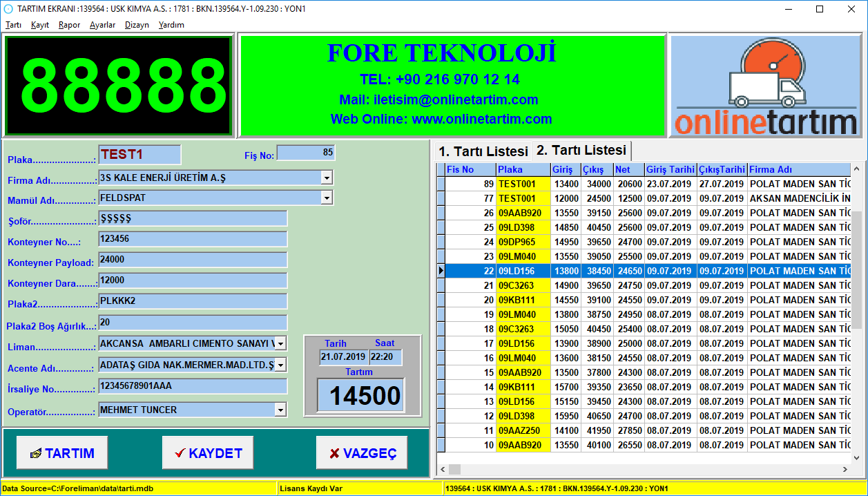Screen dimensions: 868x496
Task: Click the Fiş No field
Action: (306, 153)
